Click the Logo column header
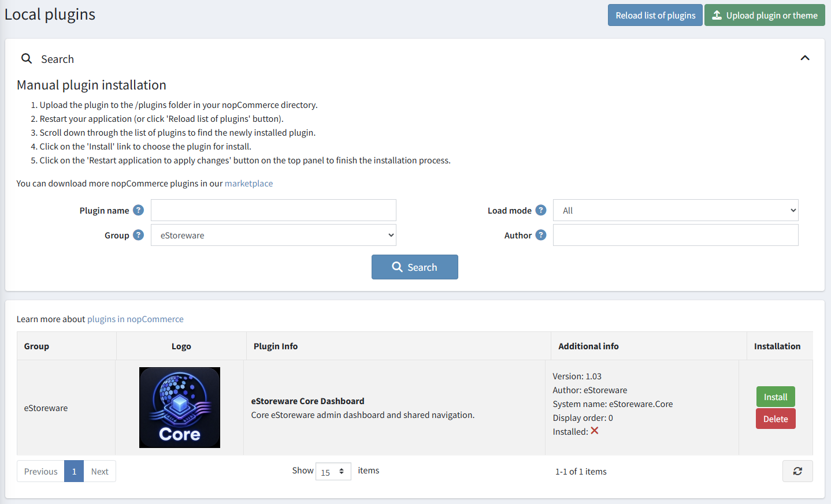831x504 pixels. [181, 346]
